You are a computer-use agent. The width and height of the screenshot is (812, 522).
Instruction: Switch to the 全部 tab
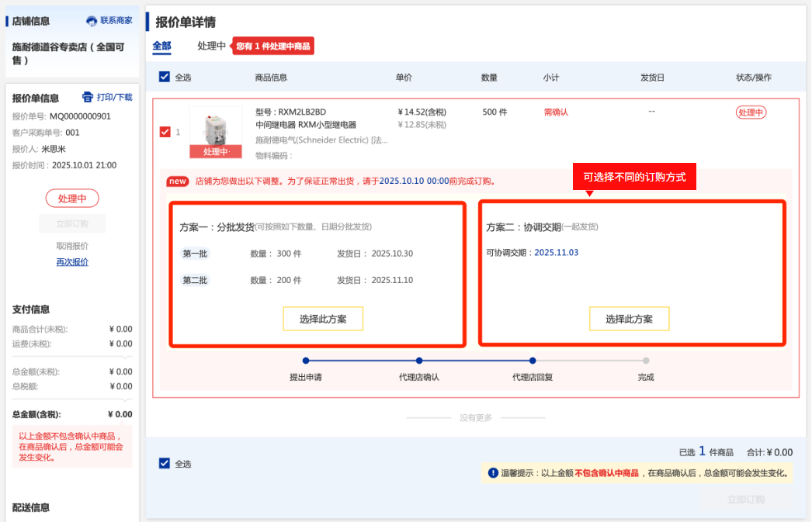(x=161, y=46)
